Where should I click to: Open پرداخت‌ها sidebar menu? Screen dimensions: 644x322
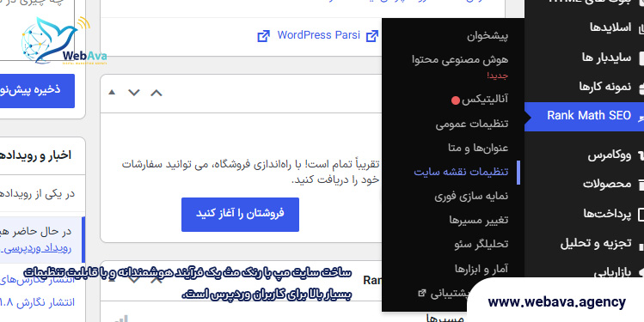607,214
